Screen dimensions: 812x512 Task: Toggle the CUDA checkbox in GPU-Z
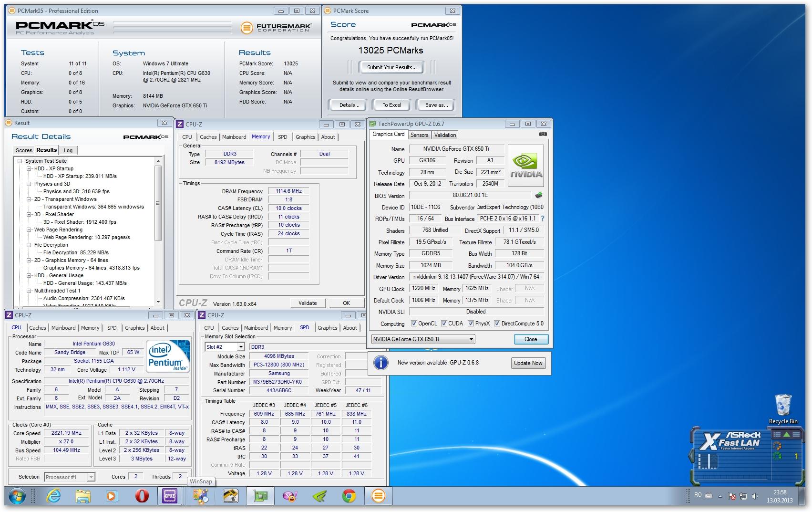(444, 324)
